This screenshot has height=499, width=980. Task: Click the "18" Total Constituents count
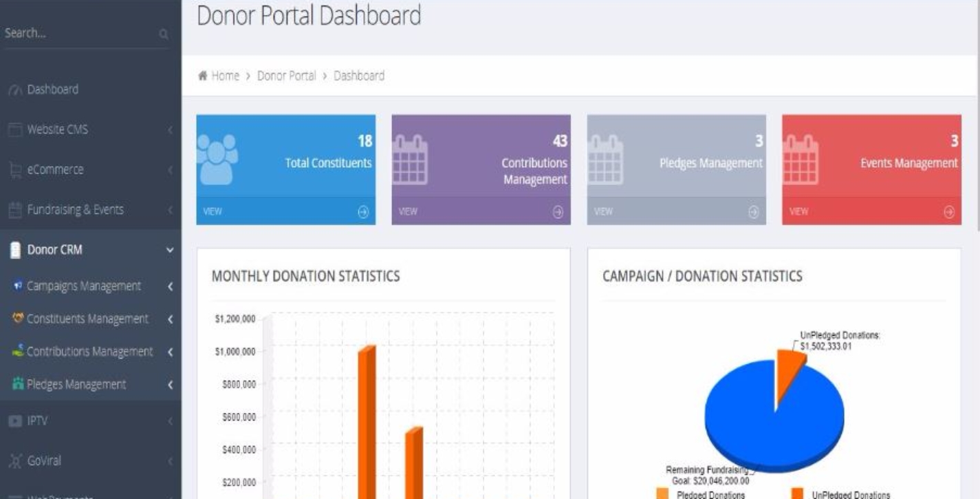(364, 142)
